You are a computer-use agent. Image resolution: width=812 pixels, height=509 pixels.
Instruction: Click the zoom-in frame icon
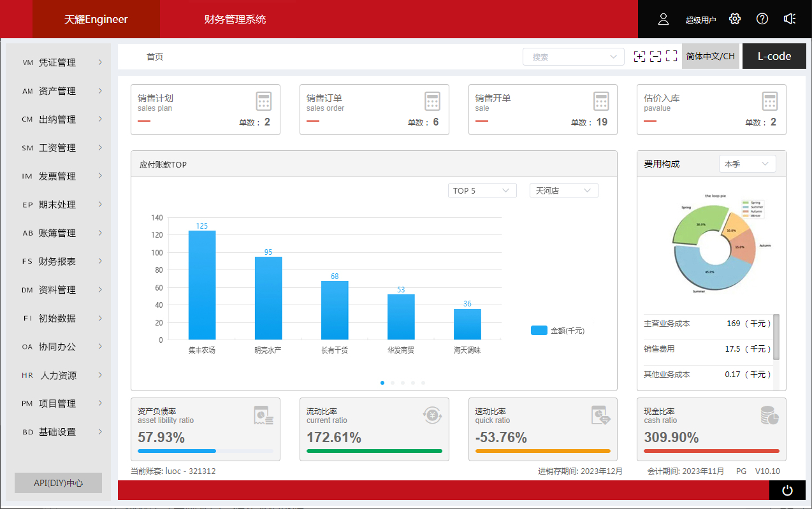[x=639, y=57]
